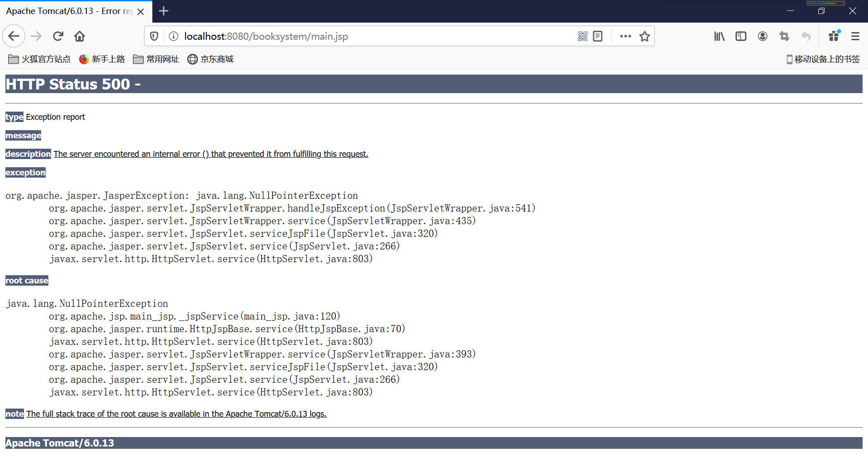Toggle Reader View for this page
The image size is (868, 461).
coord(598,36)
